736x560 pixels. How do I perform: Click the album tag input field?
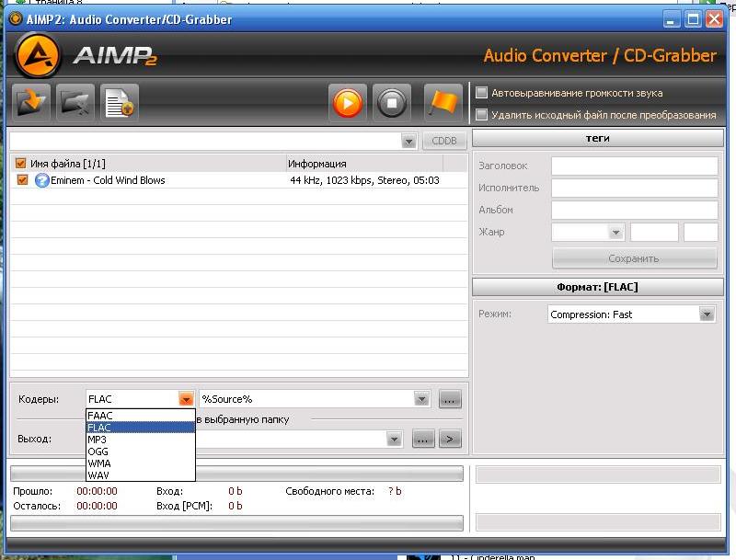pos(634,210)
